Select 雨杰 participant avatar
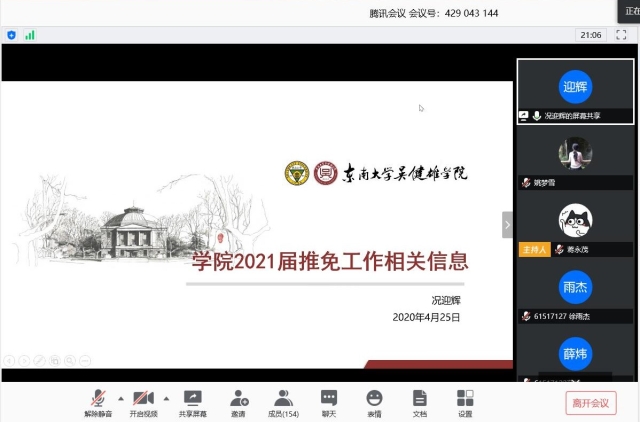Screen dimensions: 640x422 tap(576, 287)
